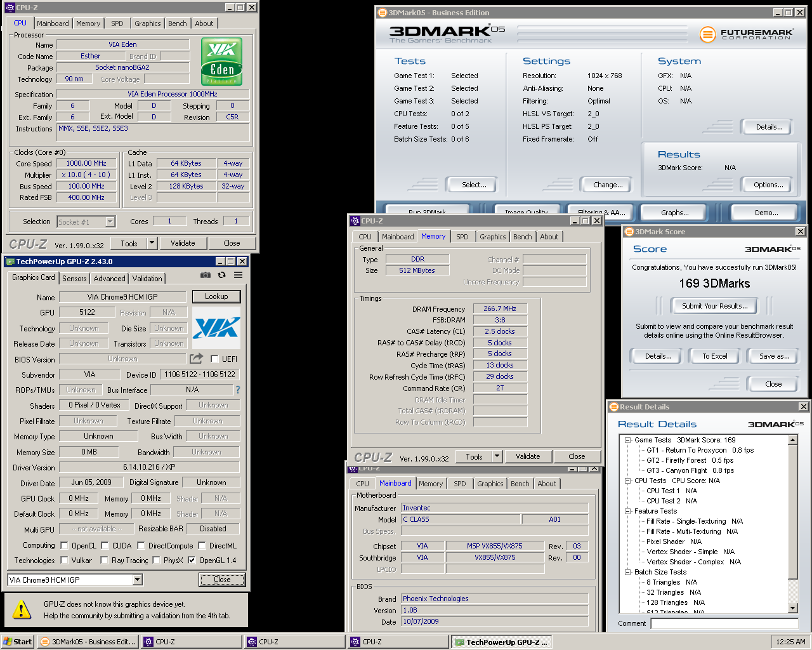Toggle the DirectML checkbox
Screen dimensions: 812x650
pyautogui.click(x=202, y=545)
